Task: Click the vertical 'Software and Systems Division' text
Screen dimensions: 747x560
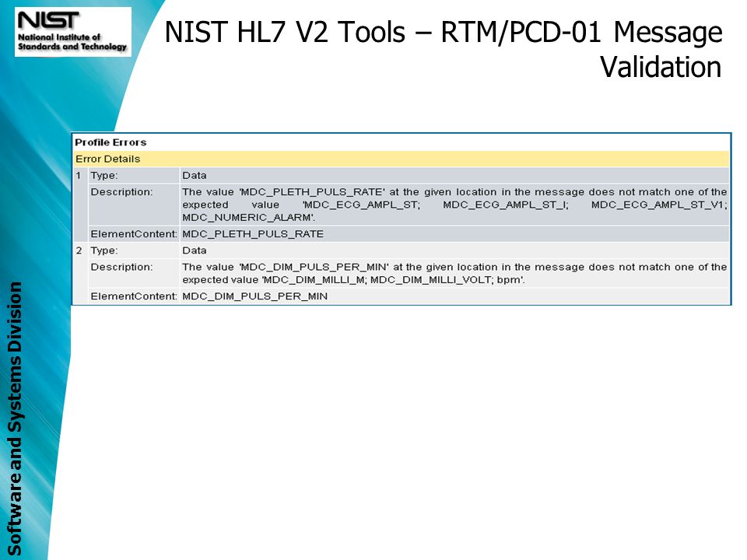Action: coord(15,418)
